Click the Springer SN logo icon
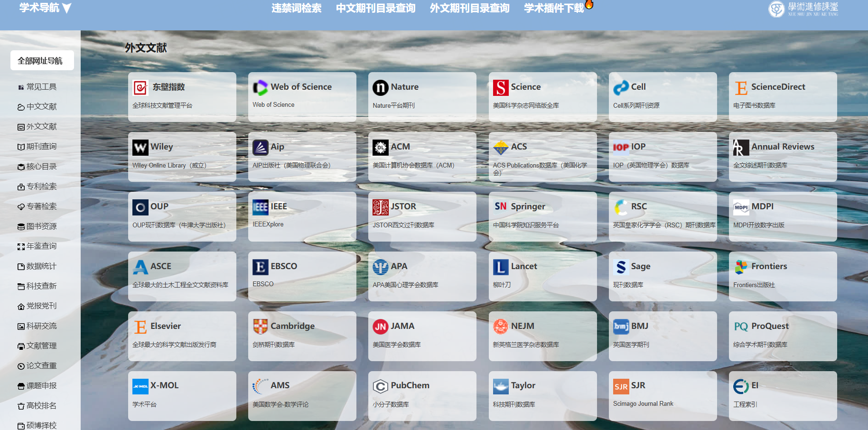 501,206
